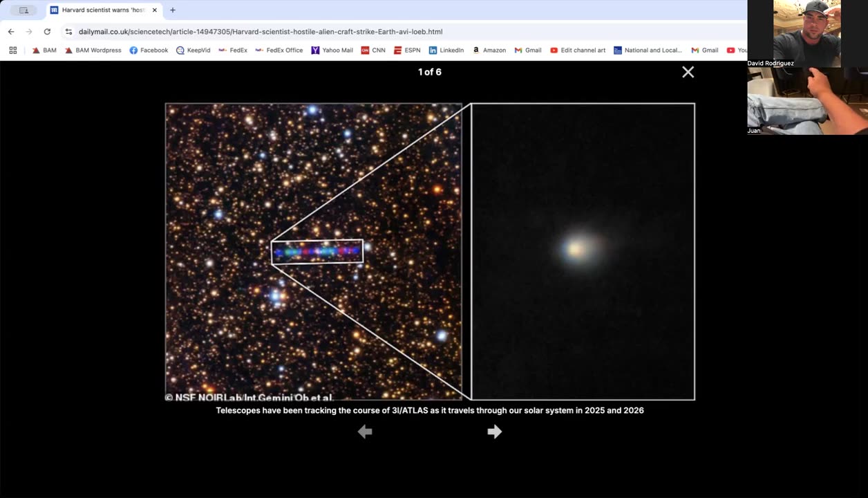
Task: Click the 3I/ATLAS caption text
Action: pyautogui.click(x=430, y=411)
